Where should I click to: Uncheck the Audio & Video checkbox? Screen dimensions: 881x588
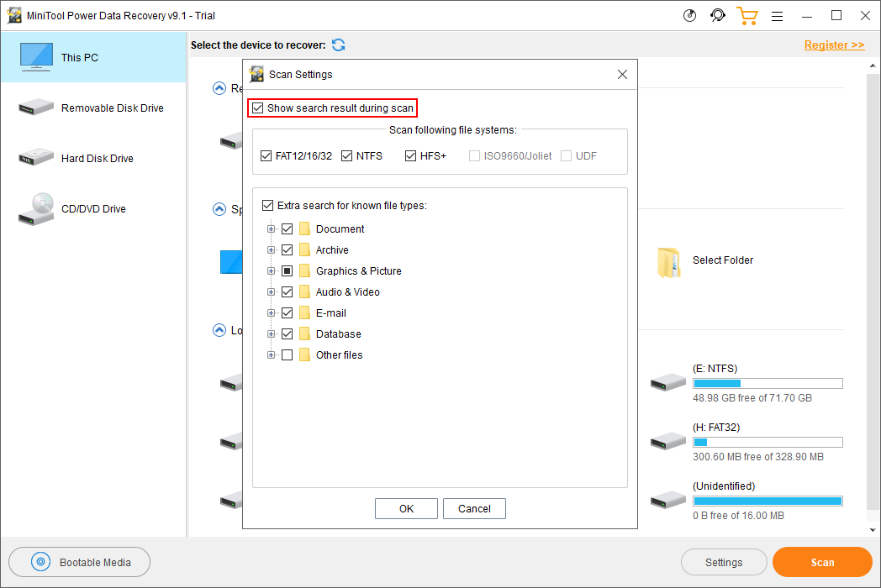[288, 291]
